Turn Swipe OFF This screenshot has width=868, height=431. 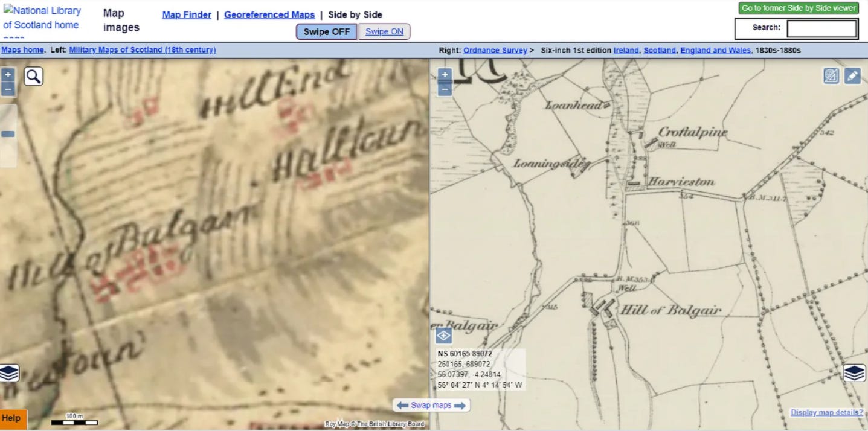[326, 32]
